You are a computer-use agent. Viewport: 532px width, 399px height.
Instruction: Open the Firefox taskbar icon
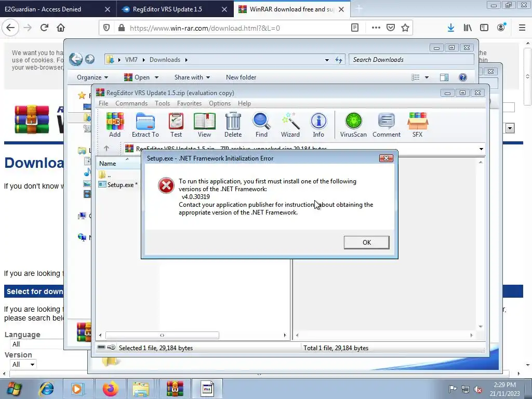pyautogui.click(x=110, y=389)
